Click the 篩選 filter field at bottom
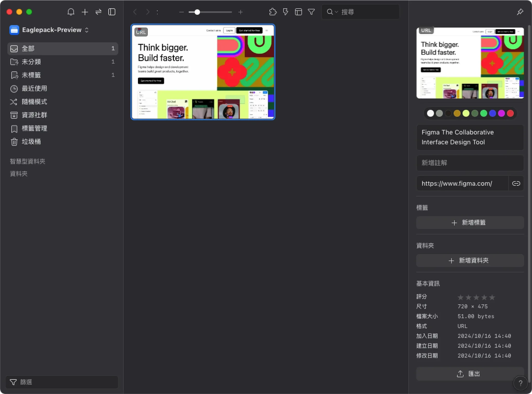The width and height of the screenshot is (532, 394). click(x=62, y=382)
